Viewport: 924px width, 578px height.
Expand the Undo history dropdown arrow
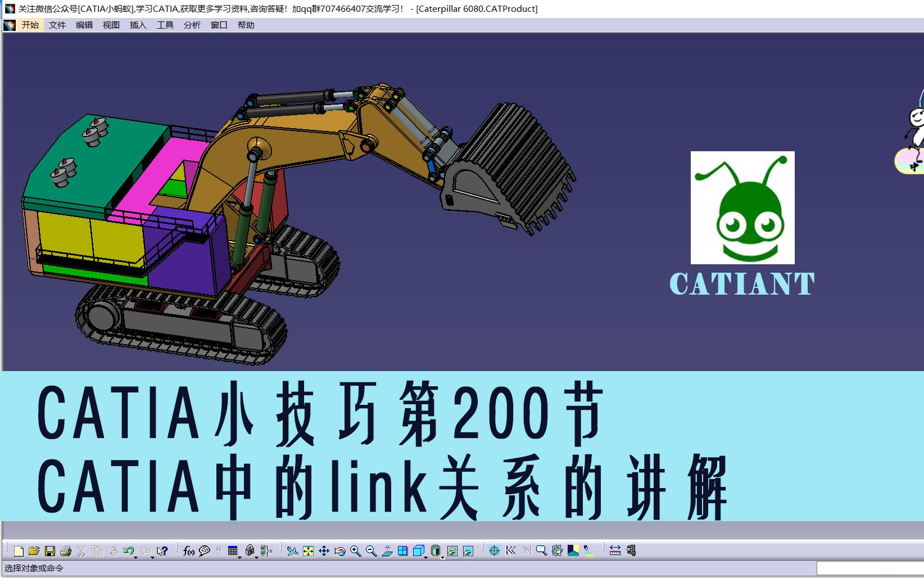point(136,557)
